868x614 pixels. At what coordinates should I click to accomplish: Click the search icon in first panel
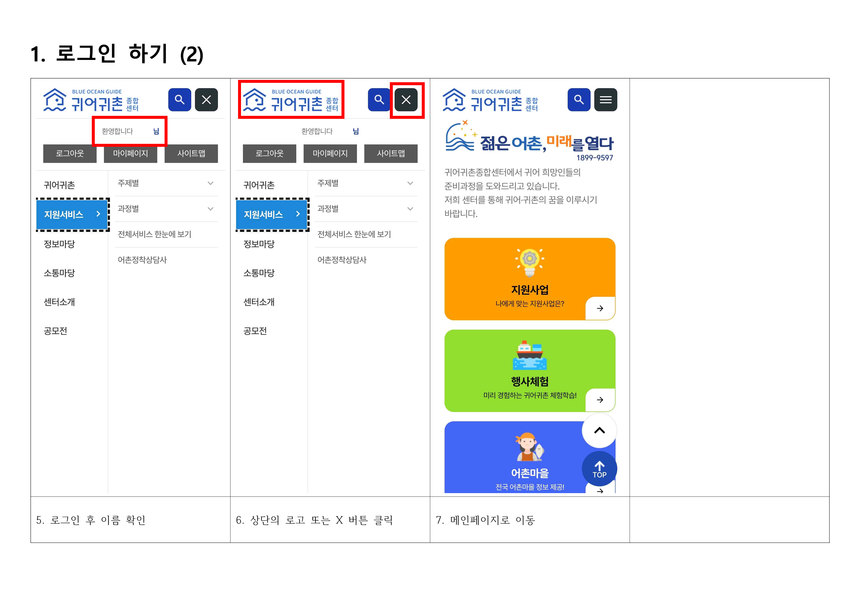pyautogui.click(x=180, y=100)
